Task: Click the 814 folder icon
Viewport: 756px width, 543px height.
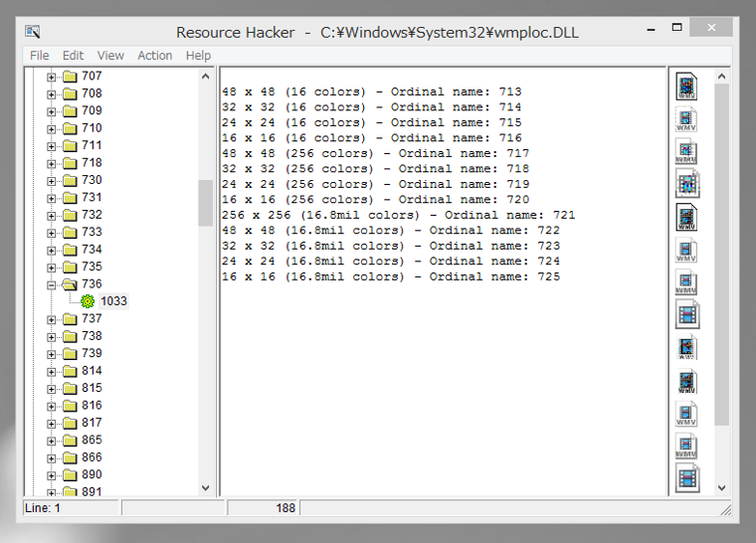Action: 71,371
